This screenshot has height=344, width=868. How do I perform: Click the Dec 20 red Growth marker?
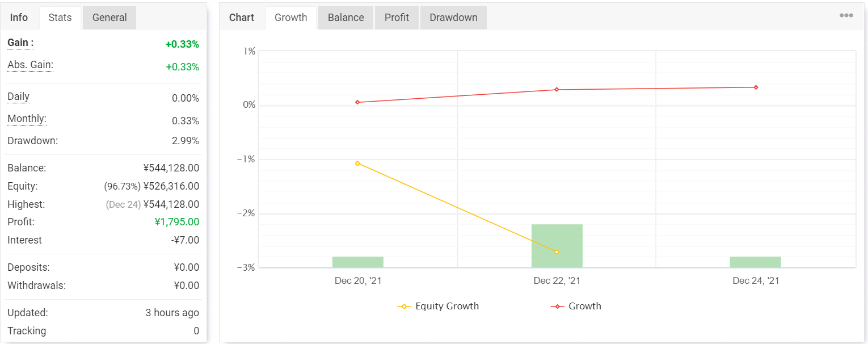tap(357, 102)
